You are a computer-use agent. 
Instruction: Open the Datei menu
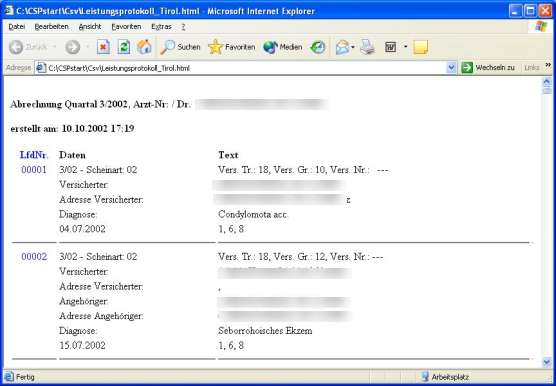pos(17,27)
